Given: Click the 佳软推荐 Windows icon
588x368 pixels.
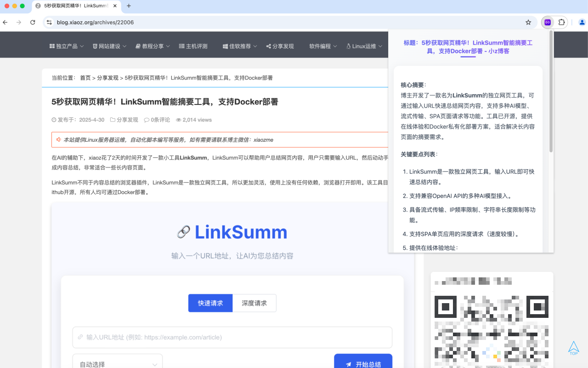Looking at the screenshot, I should pyautogui.click(x=225, y=46).
